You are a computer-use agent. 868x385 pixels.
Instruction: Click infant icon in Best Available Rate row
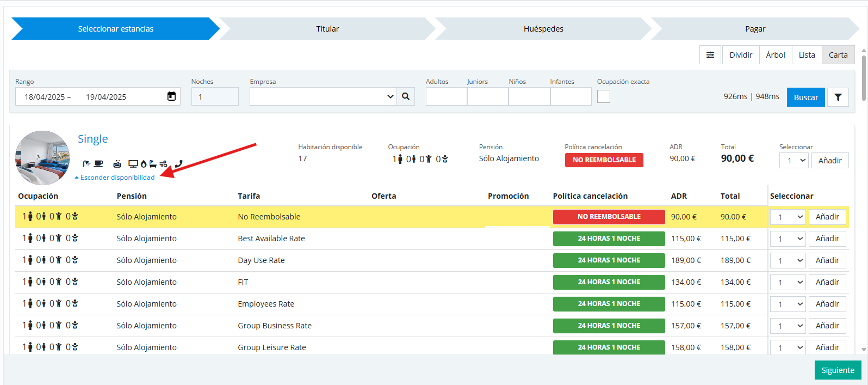75,238
